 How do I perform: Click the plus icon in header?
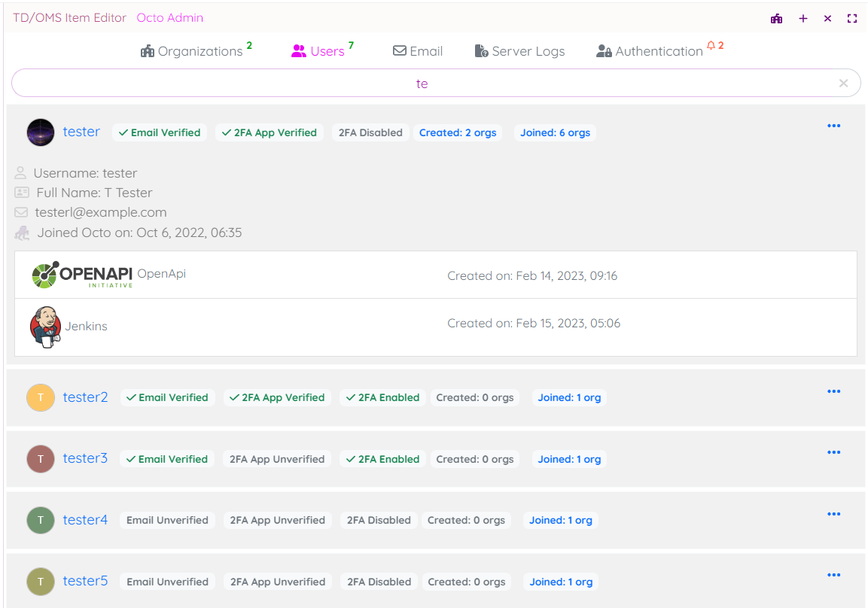pos(803,19)
